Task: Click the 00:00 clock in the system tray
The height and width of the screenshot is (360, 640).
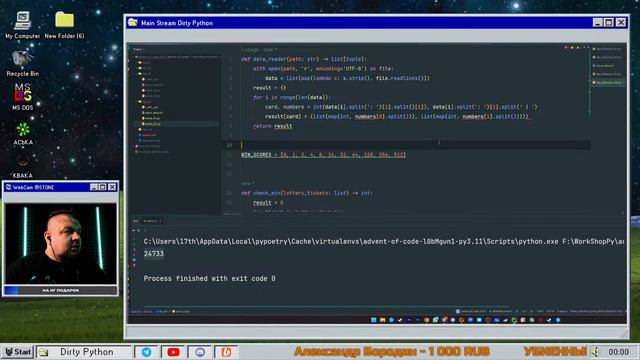Action: (618, 352)
